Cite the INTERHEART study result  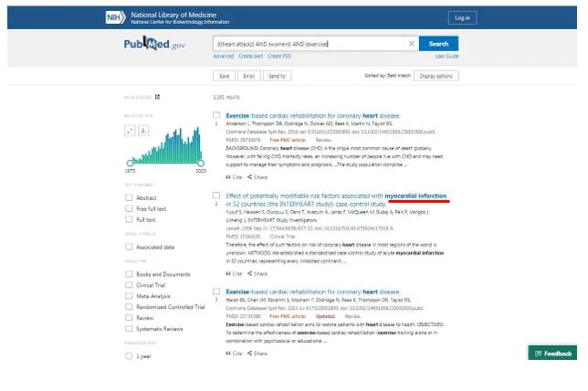point(234,274)
